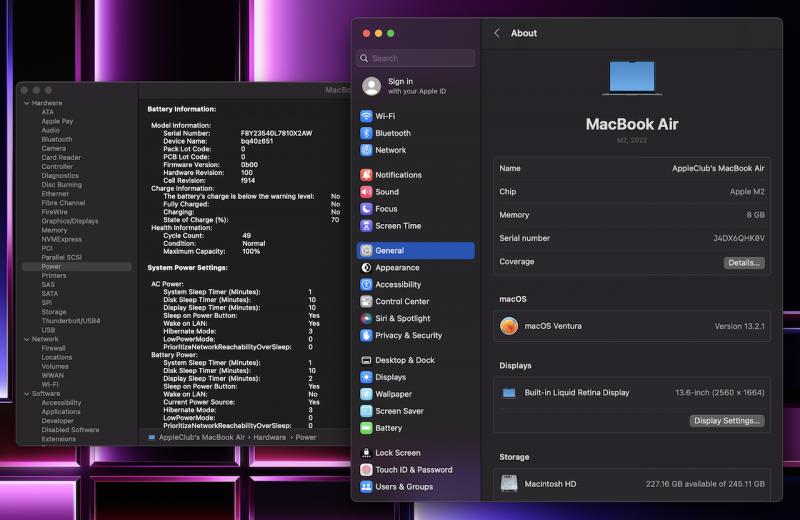Open Focus settings icon
Screen dimensions: 800x520
click(366, 208)
